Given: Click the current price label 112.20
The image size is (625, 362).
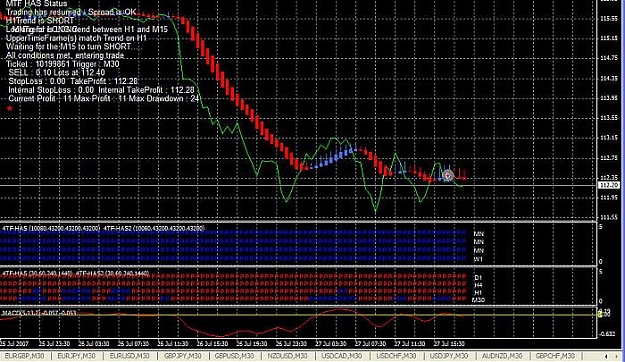Looking at the screenshot, I should point(609,185).
